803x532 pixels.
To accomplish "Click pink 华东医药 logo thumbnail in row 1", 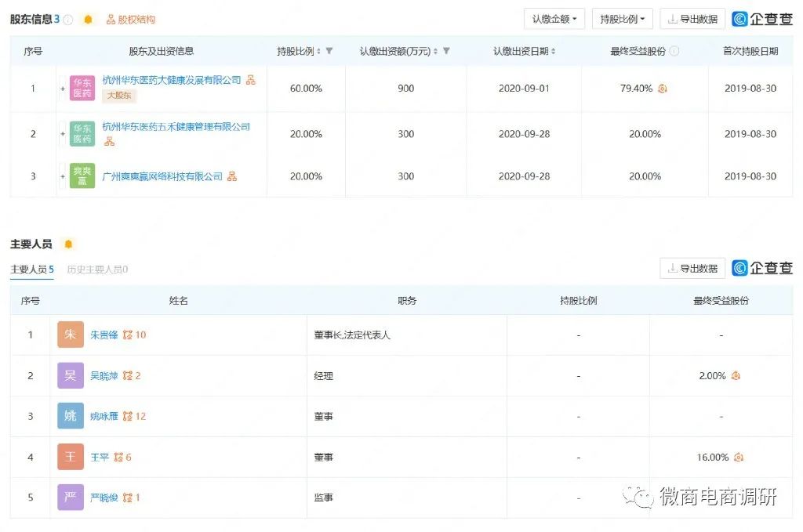I will tap(82, 88).
